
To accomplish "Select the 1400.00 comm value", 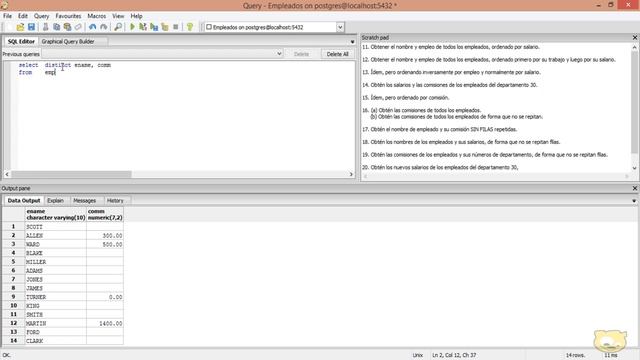I will click(105, 323).
